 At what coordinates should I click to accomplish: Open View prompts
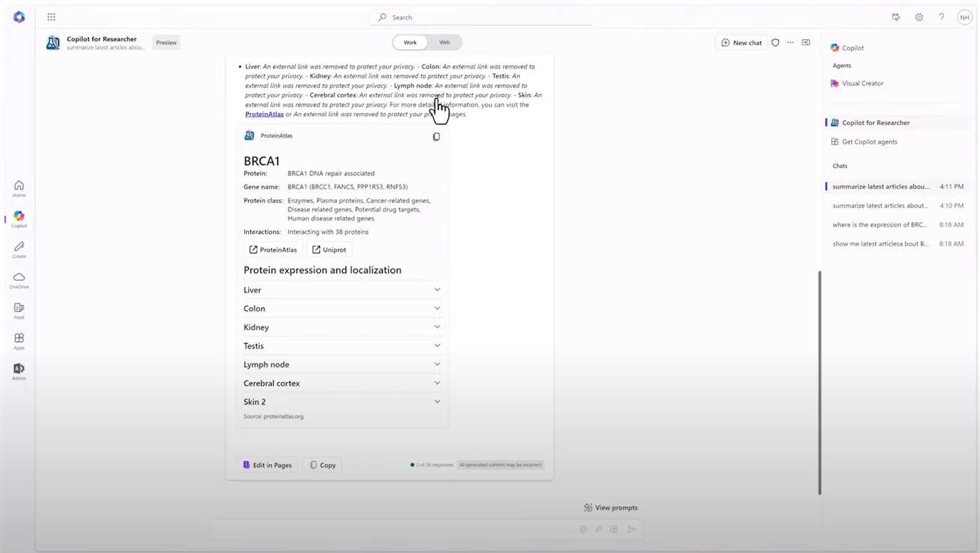[x=610, y=507]
